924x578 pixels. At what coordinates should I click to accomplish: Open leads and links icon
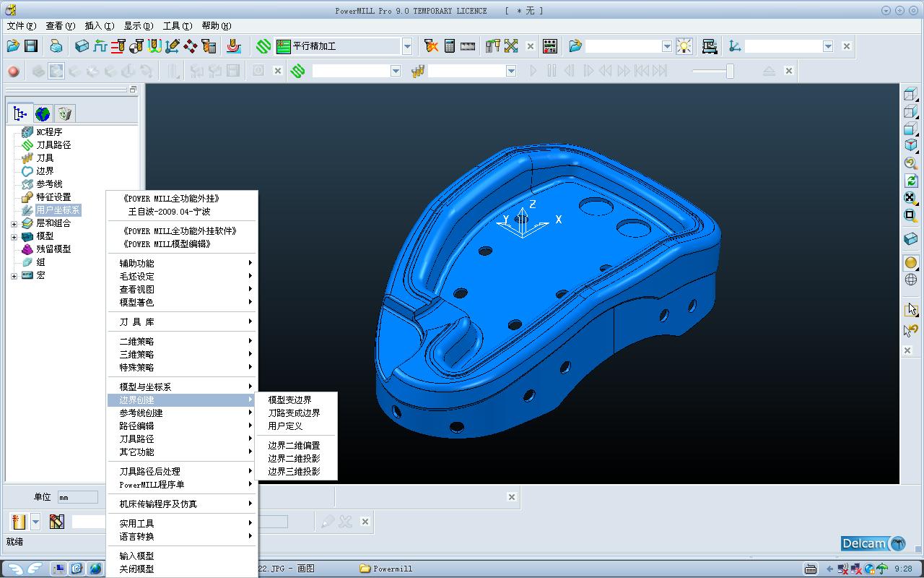(154, 46)
